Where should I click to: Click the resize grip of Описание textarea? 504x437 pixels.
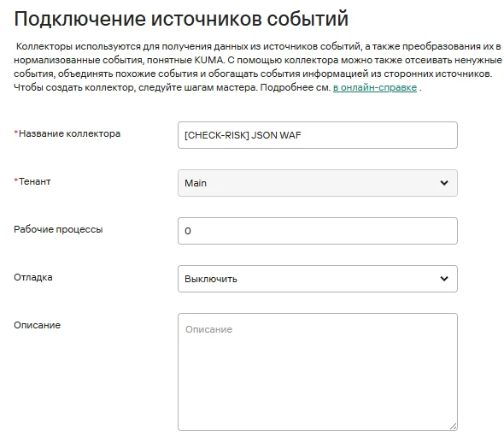(453, 427)
